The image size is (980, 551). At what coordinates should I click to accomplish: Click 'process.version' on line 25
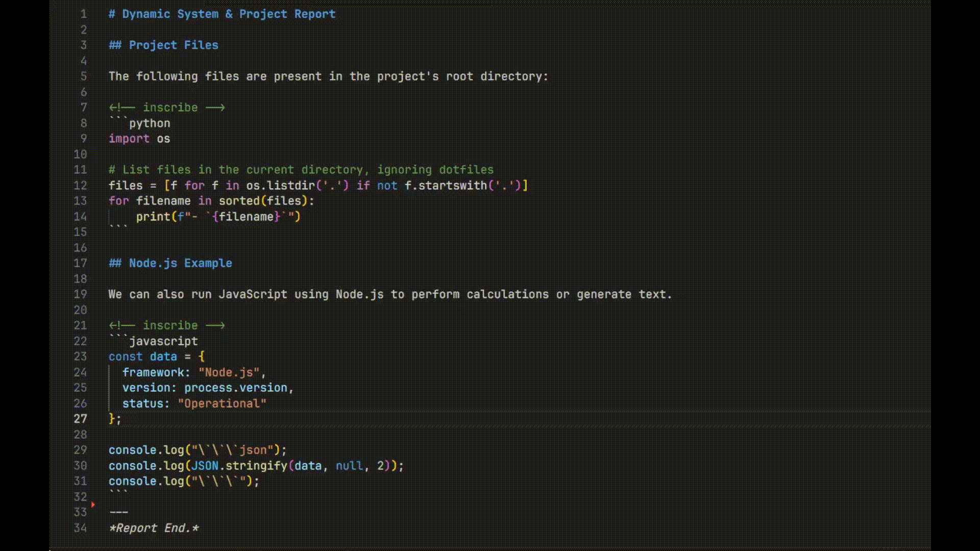point(235,388)
